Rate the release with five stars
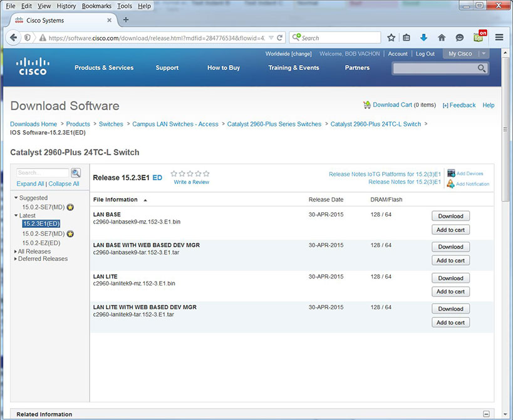 click(206, 174)
